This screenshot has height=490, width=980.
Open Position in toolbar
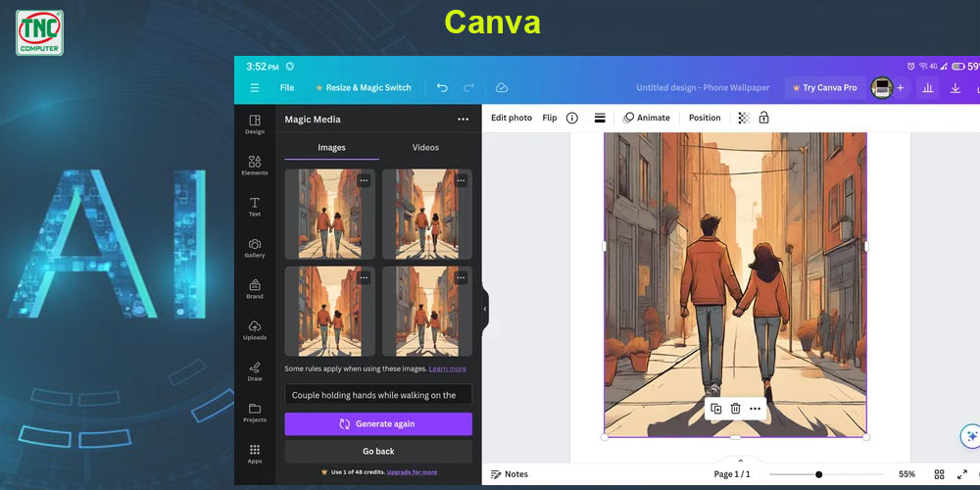pos(705,118)
